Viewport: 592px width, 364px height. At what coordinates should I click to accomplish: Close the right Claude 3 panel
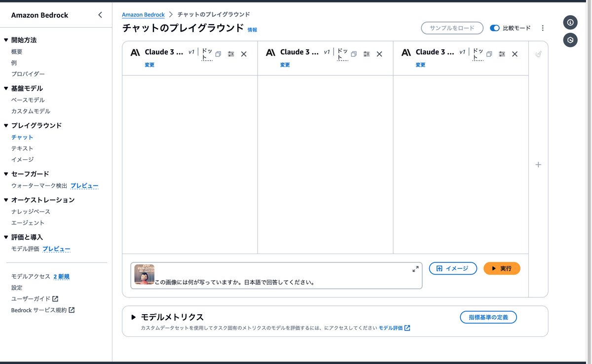coord(515,54)
